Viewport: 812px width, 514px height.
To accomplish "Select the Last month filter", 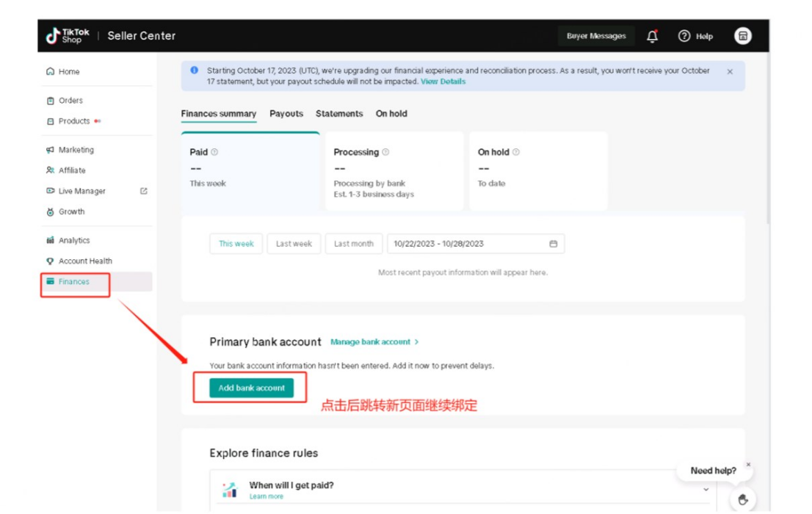I will pyautogui.click(x=354, y=244).
